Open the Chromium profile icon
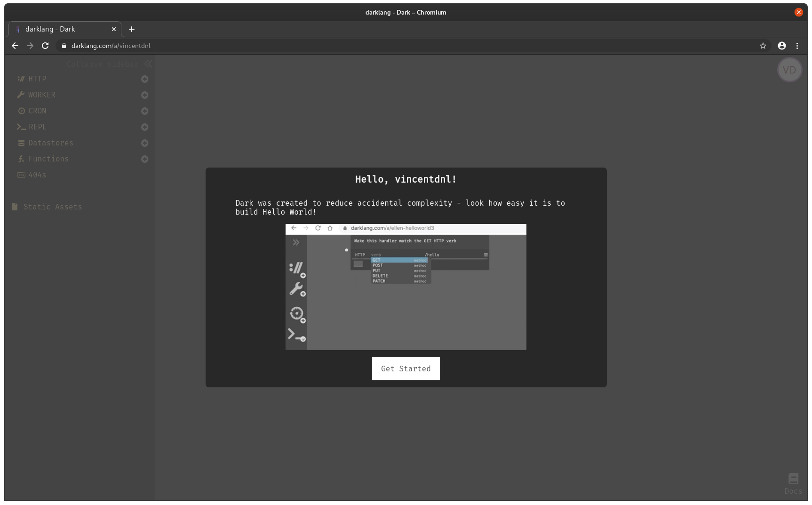 point(782,46)
